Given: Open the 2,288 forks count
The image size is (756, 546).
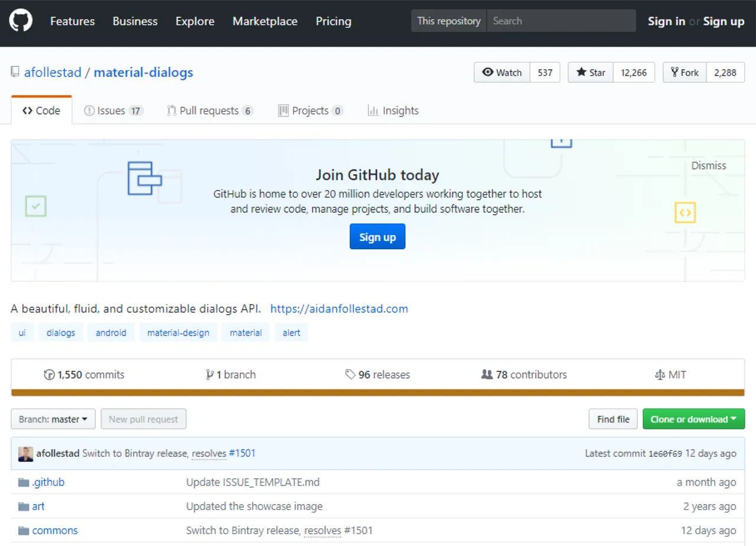Looking at the screenshot, I should coord(725,73).
